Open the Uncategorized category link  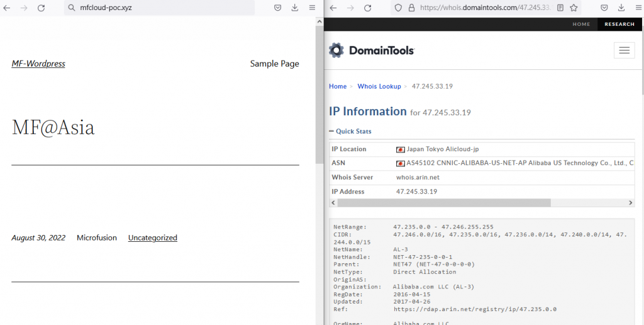153,238
